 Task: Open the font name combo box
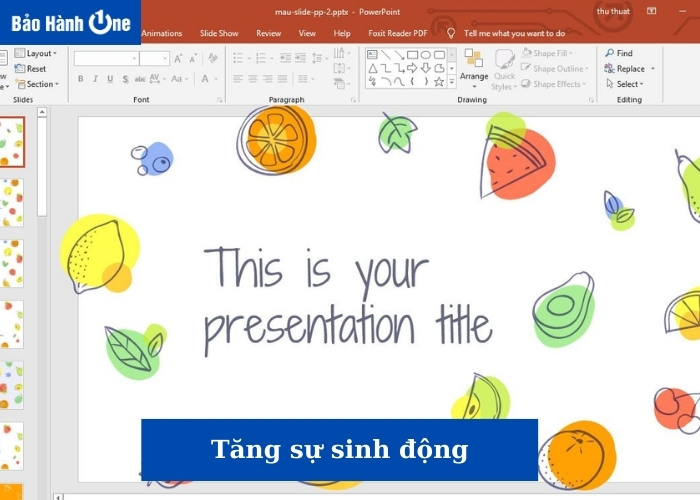point(106,58)
